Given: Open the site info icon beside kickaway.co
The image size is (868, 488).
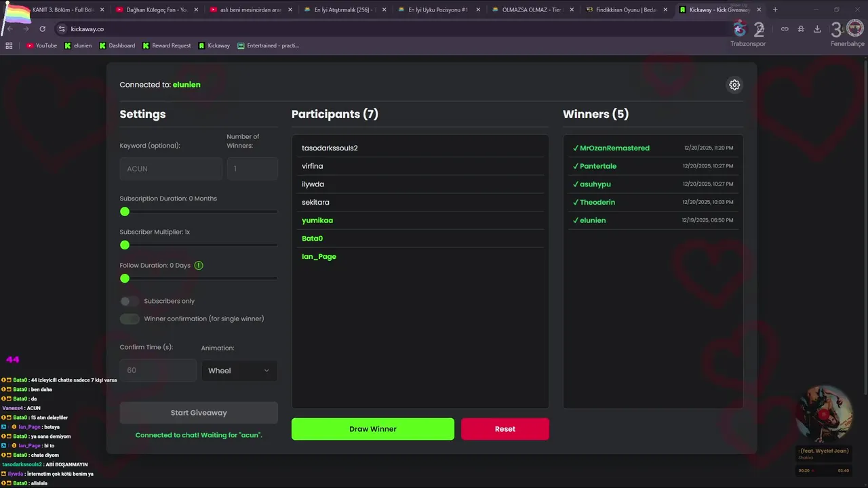Looking at the screenshot, I should [62, 29].
